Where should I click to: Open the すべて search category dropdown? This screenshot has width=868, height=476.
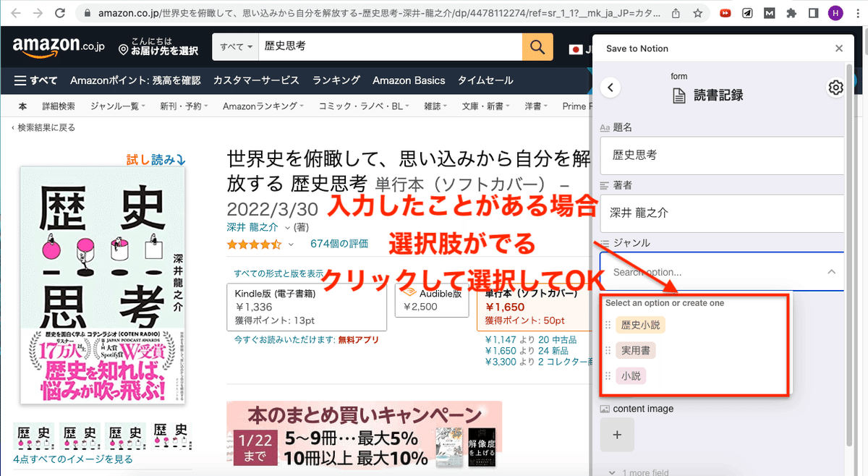[x=237, y=46]
